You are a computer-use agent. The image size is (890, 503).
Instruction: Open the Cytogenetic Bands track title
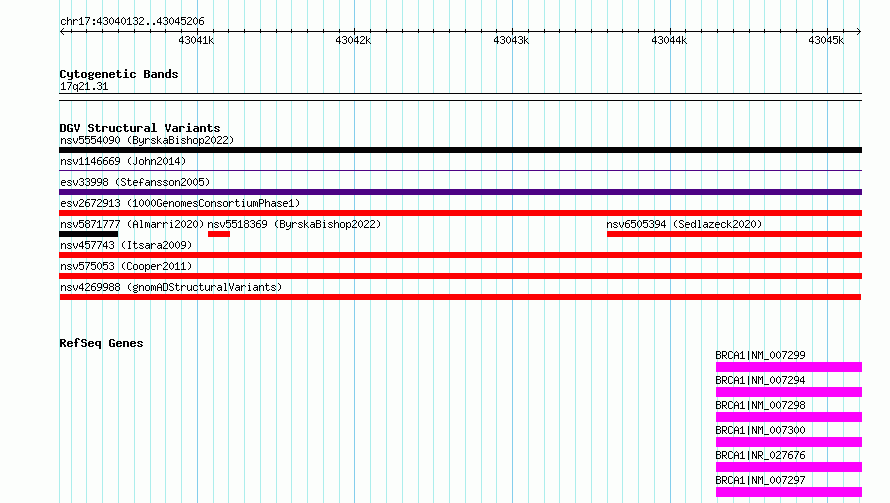[119, 74]
